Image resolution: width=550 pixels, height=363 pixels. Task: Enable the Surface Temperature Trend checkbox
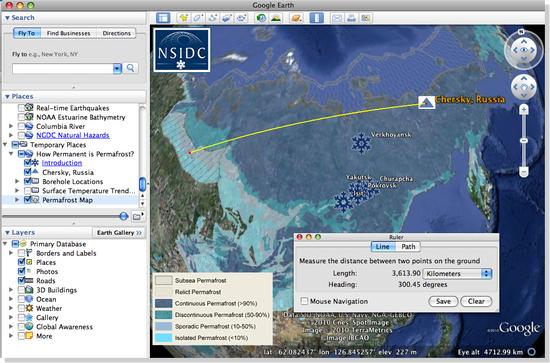(28, 190)
